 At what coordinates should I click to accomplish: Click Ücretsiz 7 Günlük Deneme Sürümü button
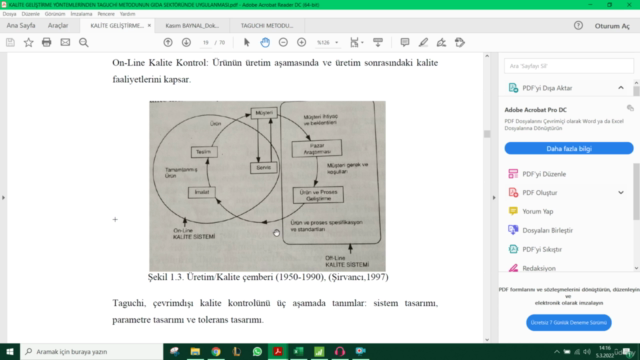tap(569, 322)
